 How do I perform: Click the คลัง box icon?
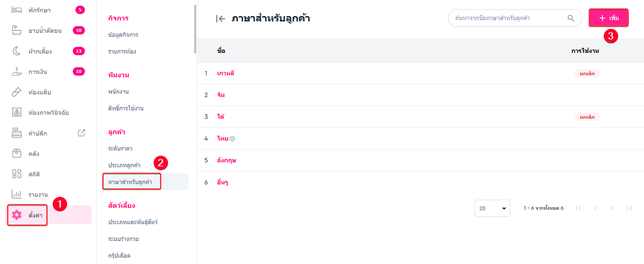(17, 153)
